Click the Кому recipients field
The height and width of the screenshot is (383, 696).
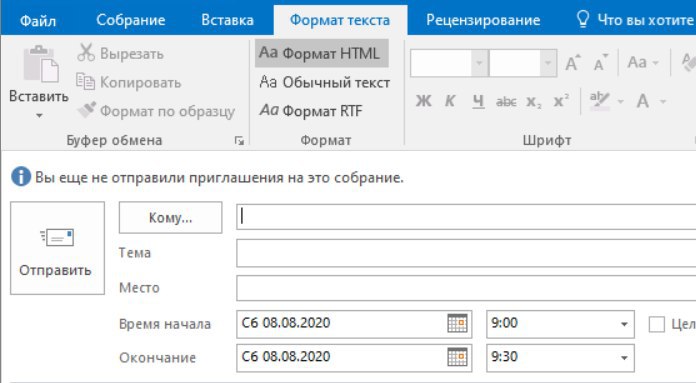click(x=466, y=217)
